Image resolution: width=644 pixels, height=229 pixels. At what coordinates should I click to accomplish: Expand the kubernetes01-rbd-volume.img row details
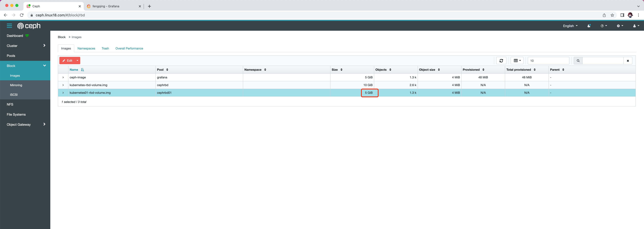pos(63,93)
